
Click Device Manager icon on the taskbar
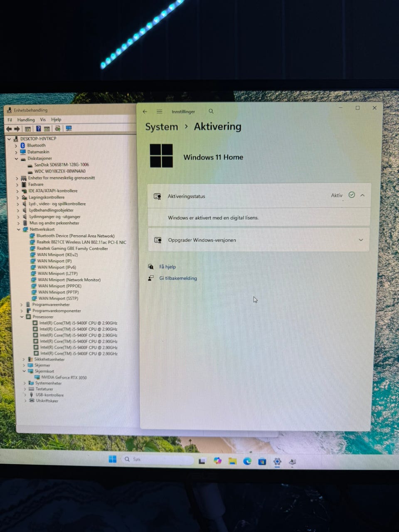point(292,462)
